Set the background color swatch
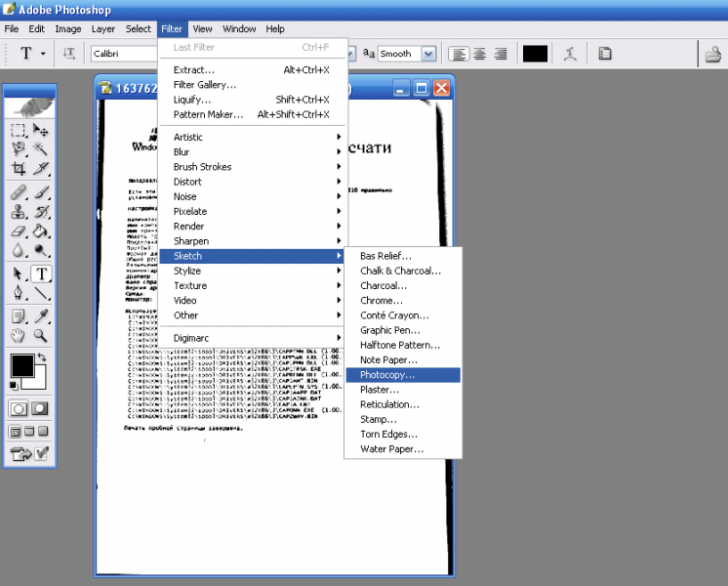The width and height of the screenshot is (728, 586). [x=38, y=381]
